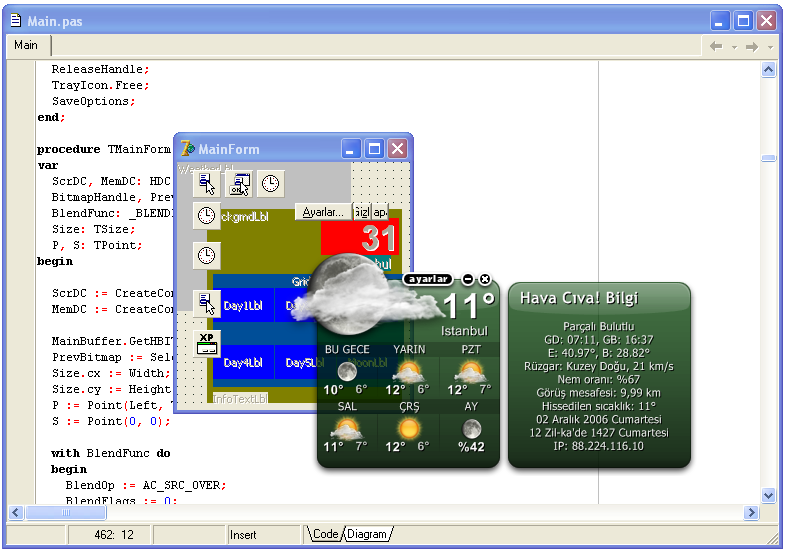Open the ayarlar button on the weather widget
Image resolution: width=788 pixels, height=553 pixels.
[x=428, y=279]
